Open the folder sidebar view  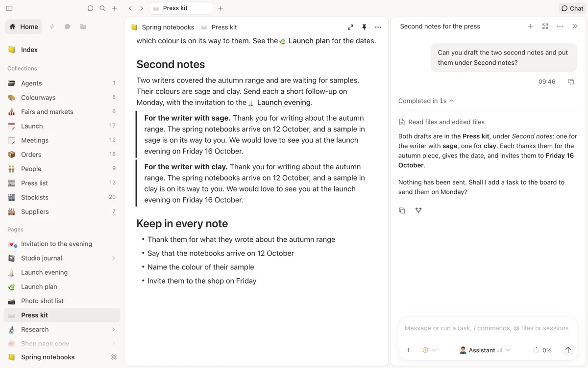point(83,26)
